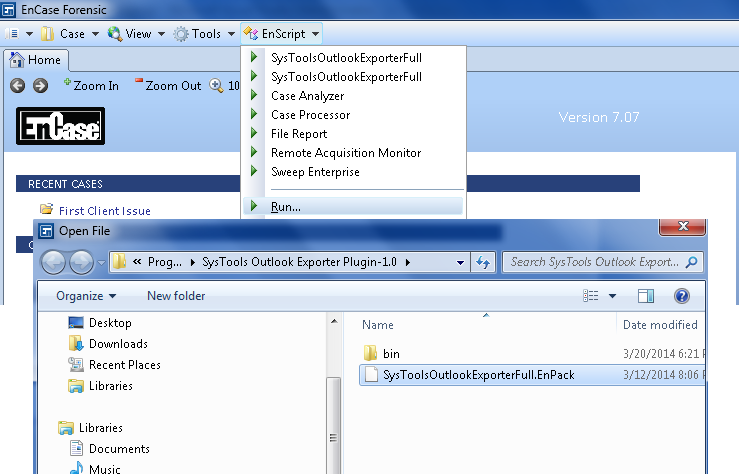Expand the address bar history dropdown
The width and height of the screenshot is (740, 474).
click(x=460, y=262)
